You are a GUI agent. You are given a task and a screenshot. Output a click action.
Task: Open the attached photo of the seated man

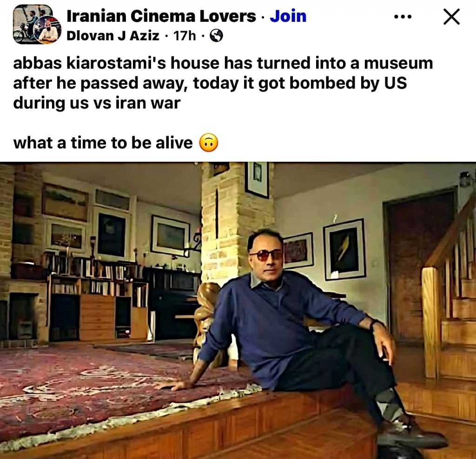tap(238, 311)
